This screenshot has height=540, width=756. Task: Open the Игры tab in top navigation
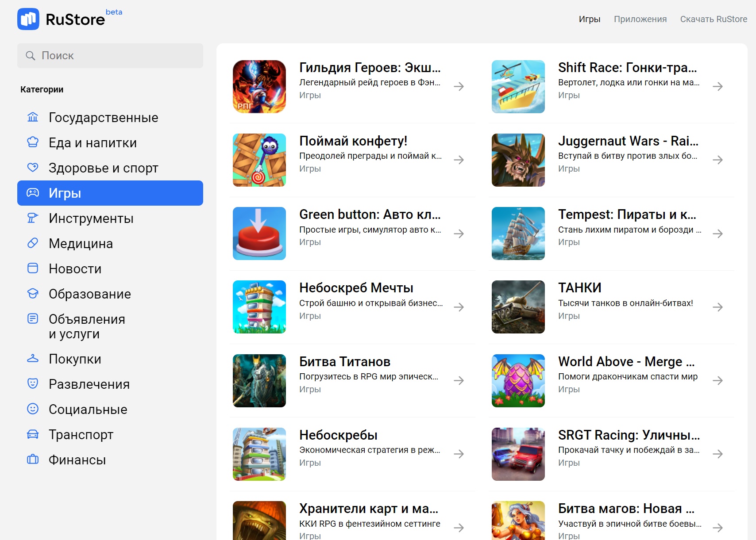tap(590, 19)
